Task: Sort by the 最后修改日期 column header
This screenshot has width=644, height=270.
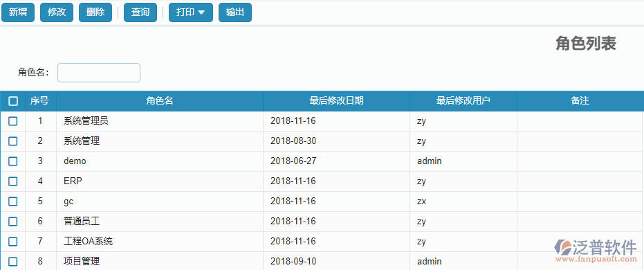Action: coord(336,101)
